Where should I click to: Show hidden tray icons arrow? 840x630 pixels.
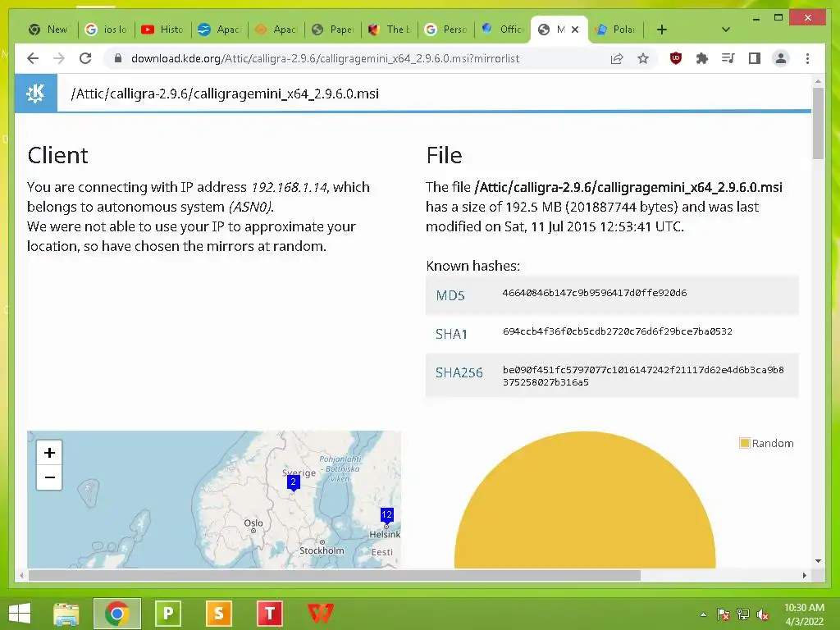pos(703,614)
